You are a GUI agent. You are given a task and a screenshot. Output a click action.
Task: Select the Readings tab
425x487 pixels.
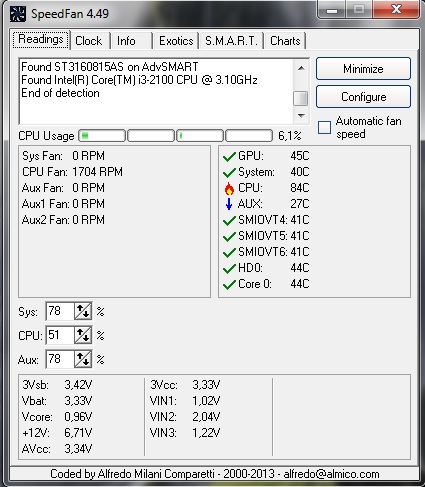point(41,39)
